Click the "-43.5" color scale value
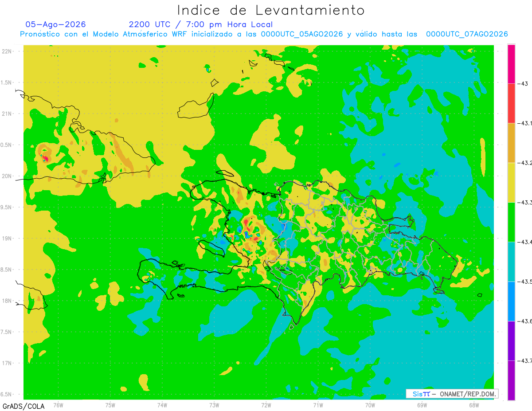Image resolution: width=532 pixels, height=411 pixels. click(x=524, y=282)
